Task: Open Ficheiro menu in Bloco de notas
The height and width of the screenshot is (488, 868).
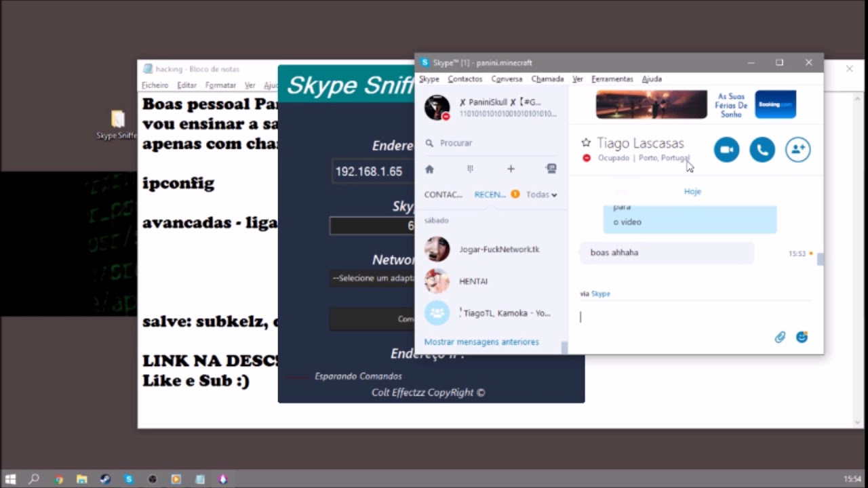Action: click(155, 85)
